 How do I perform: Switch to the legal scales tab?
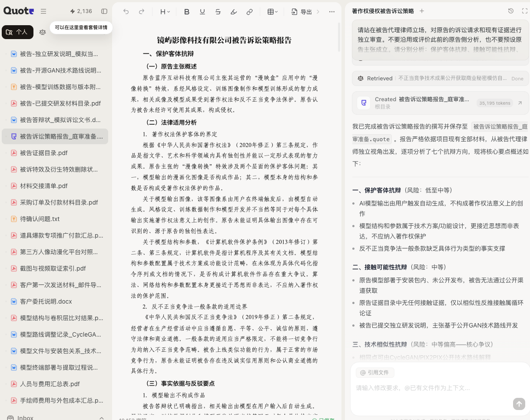coord(42,32)
